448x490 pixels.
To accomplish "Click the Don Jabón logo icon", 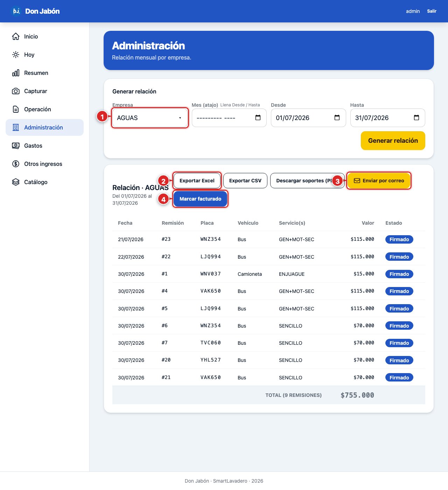I will [16, 11].
